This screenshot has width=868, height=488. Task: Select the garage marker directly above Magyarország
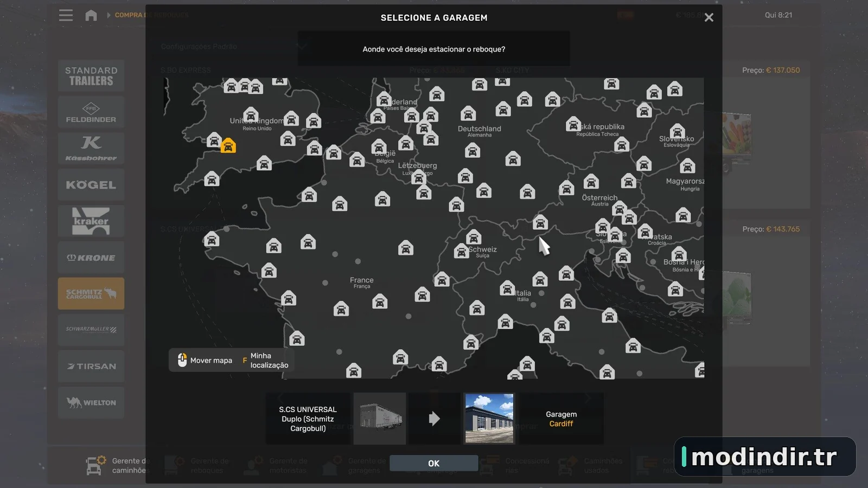687,166
